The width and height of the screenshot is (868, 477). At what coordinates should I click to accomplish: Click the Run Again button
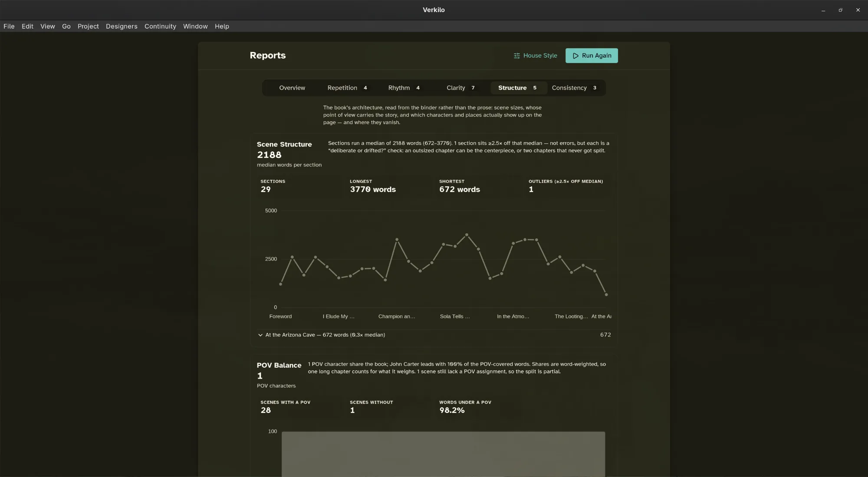(x=592, y=56)
